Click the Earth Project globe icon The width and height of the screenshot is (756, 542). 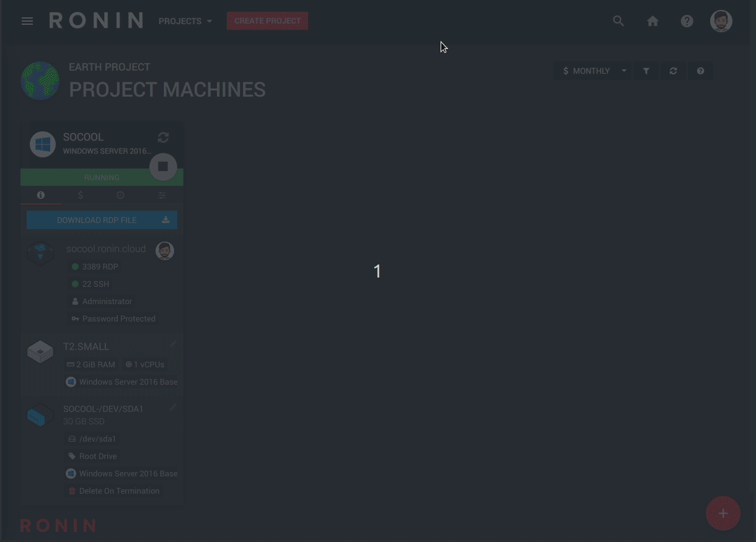[x=40, y=81]
